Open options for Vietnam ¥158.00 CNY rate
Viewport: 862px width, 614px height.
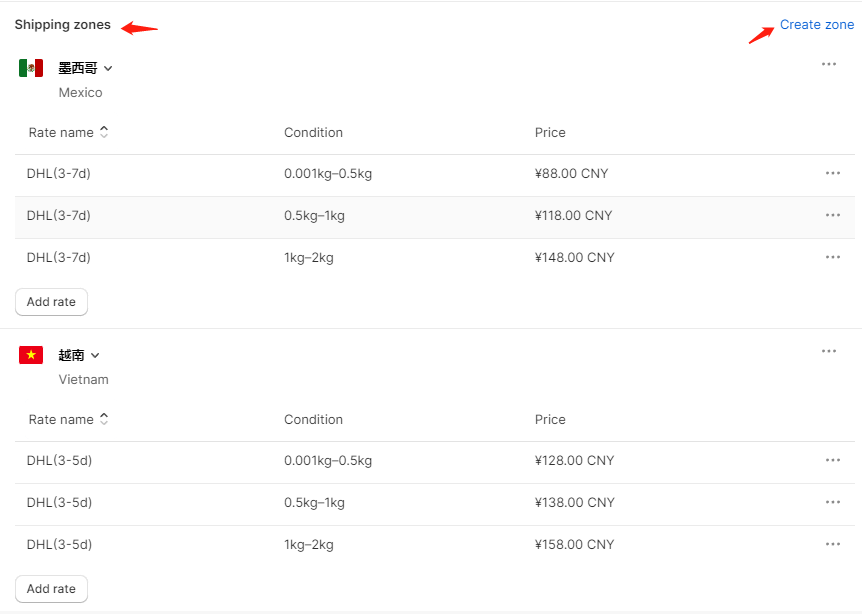coord(833,544)
